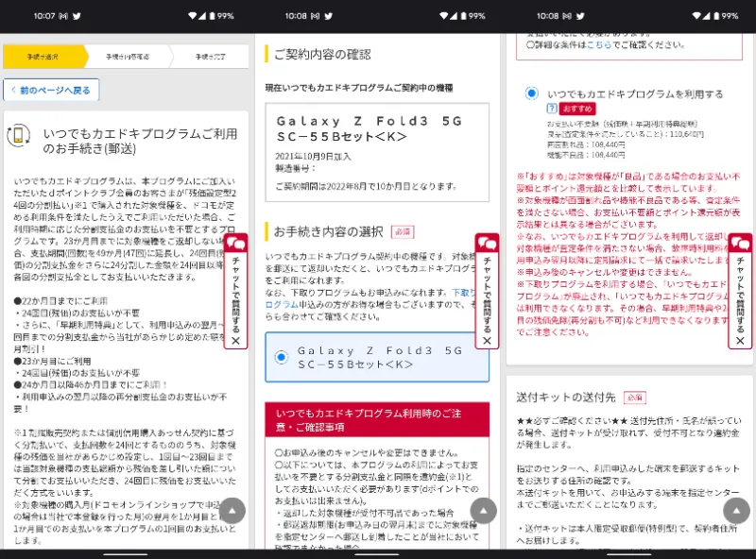The width and height of the screenshot is (756, 559).
Task: Click the 10:07 clock in the status bar
Action: [x=44, y=16]
